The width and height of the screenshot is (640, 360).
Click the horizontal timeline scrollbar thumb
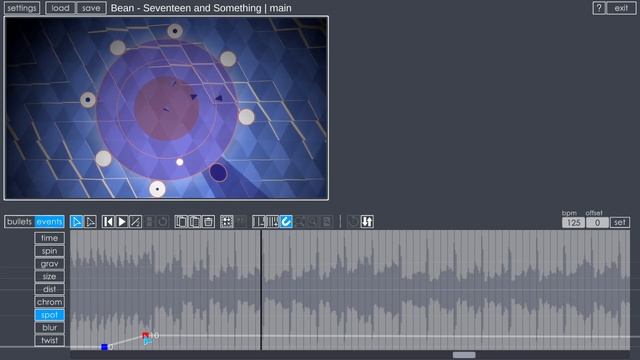click(x=464, y=355)
